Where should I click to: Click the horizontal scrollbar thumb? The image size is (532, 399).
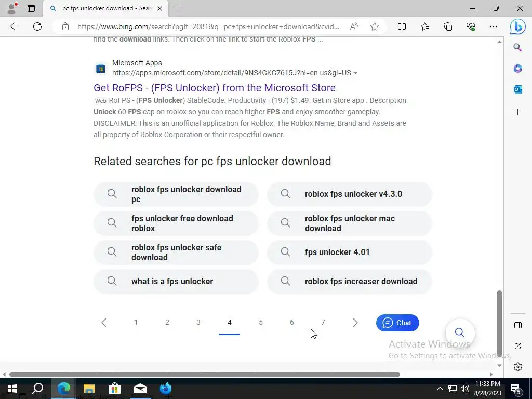tap(205, 374)
